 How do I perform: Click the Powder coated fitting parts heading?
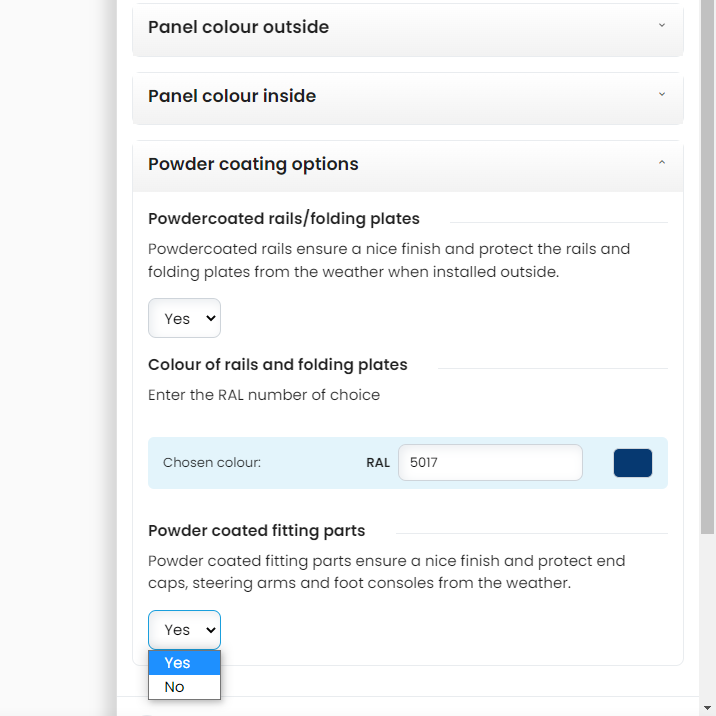(257, 530)
